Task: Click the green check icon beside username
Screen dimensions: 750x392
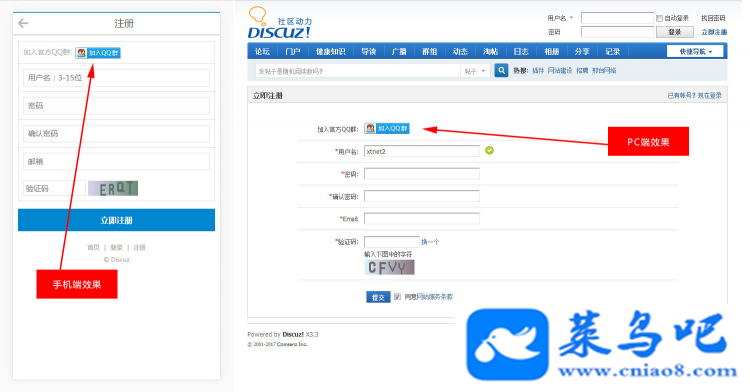Action: pos(489,151)
